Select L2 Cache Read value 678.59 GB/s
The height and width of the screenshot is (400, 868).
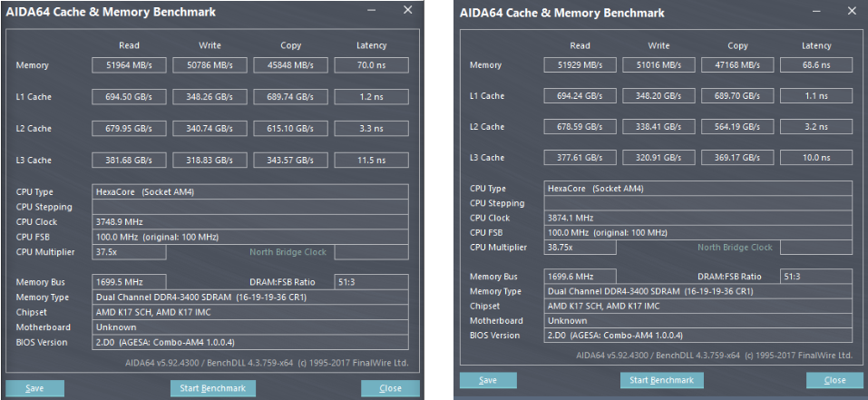[x=580, y=127]
